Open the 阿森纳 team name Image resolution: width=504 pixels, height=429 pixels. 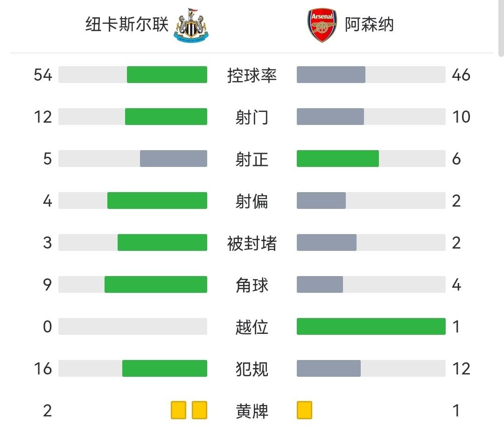tap(369, 24)
